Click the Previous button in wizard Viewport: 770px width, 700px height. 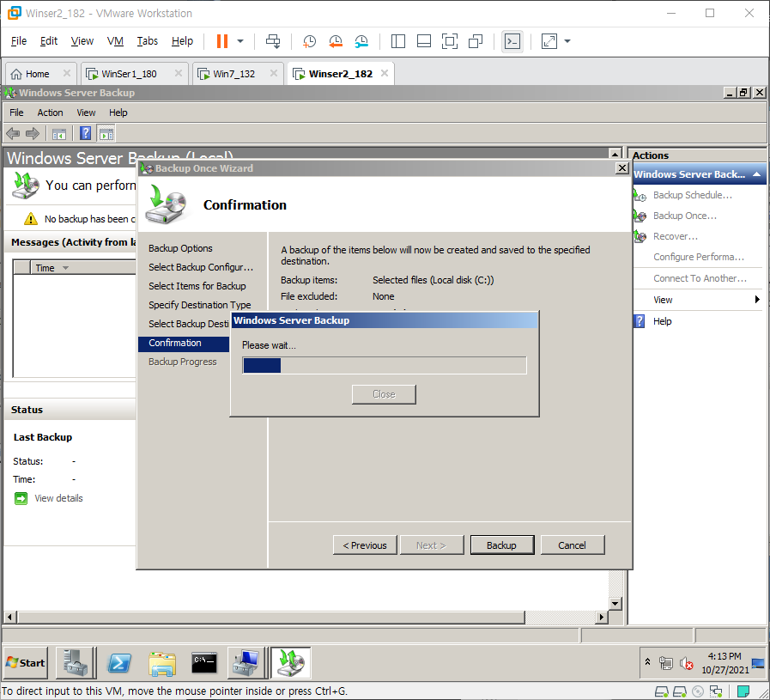[365, 545]
